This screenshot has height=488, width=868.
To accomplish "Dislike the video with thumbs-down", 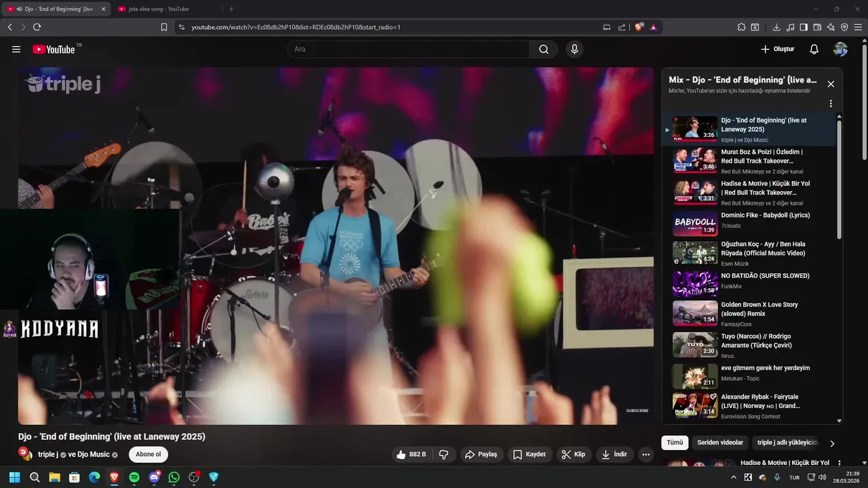I will 443,454.
